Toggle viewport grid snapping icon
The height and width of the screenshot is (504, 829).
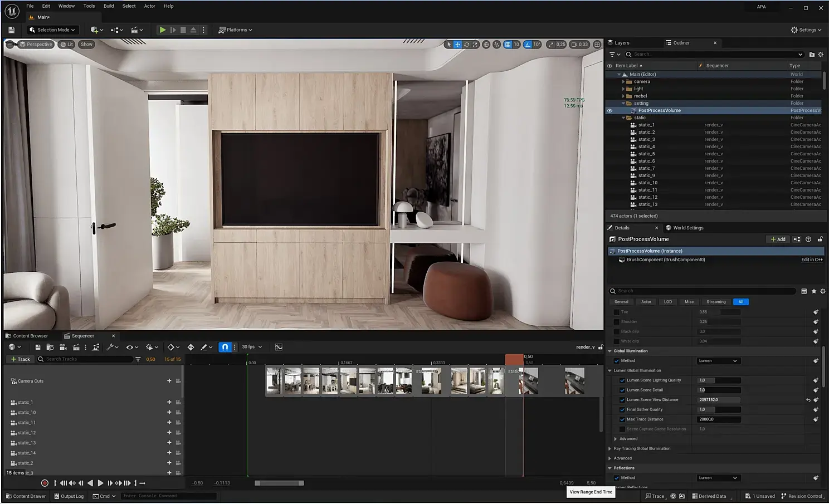tap(508, 45)
